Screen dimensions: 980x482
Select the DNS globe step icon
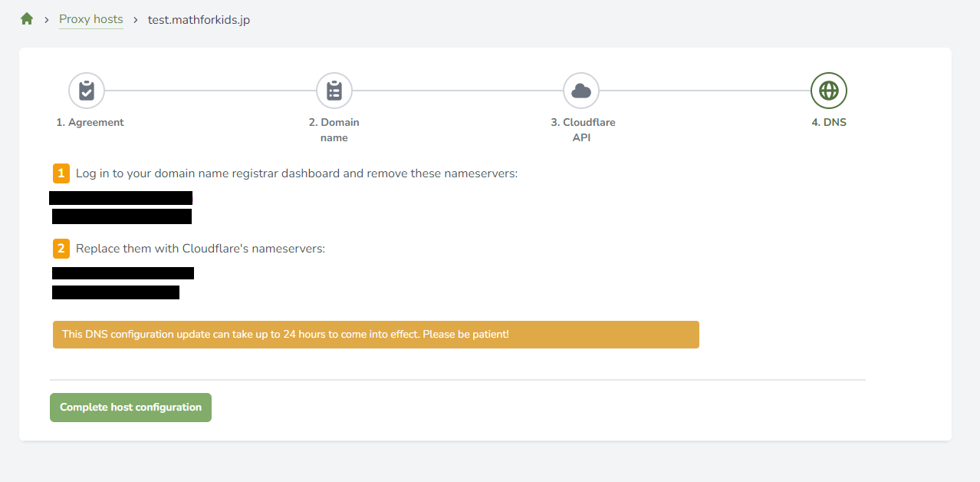point(829,91)
